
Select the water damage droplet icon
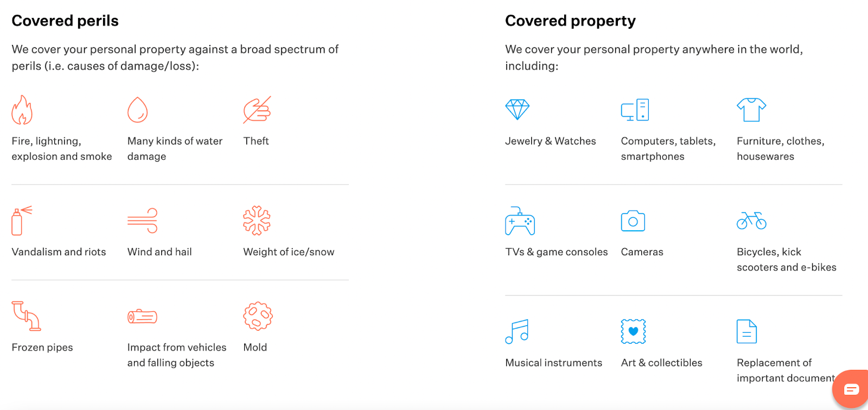coord(138,110)
